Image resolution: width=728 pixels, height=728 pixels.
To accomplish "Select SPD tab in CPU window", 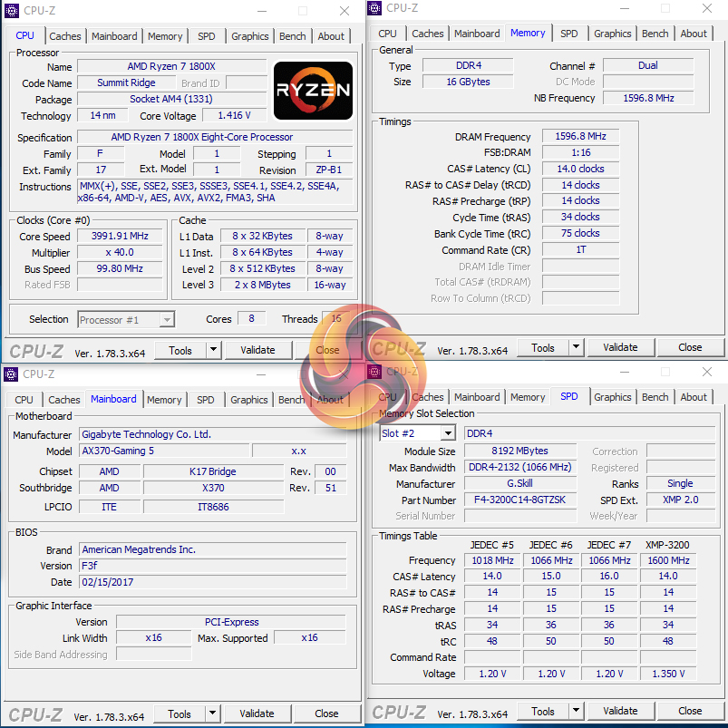I will click(x=207, y=36).
